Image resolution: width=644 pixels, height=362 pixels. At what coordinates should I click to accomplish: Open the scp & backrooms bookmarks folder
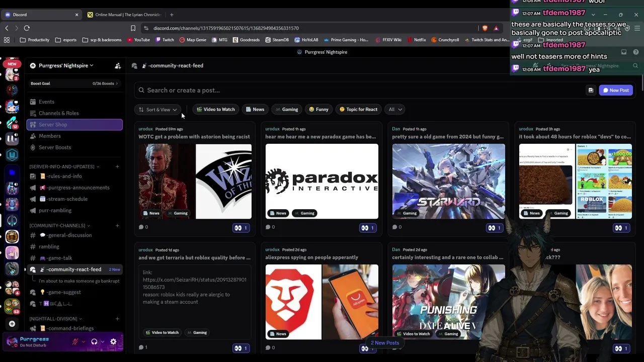102,40
